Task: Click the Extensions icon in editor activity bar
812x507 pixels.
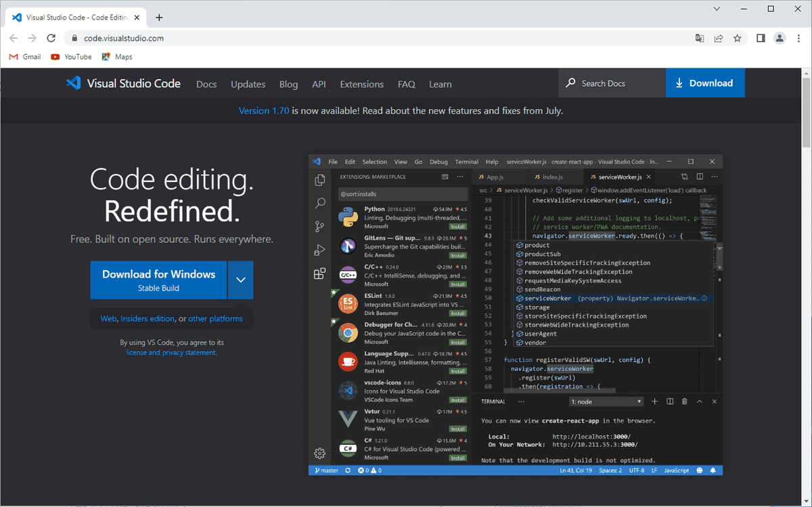Action: click(320, 273)
